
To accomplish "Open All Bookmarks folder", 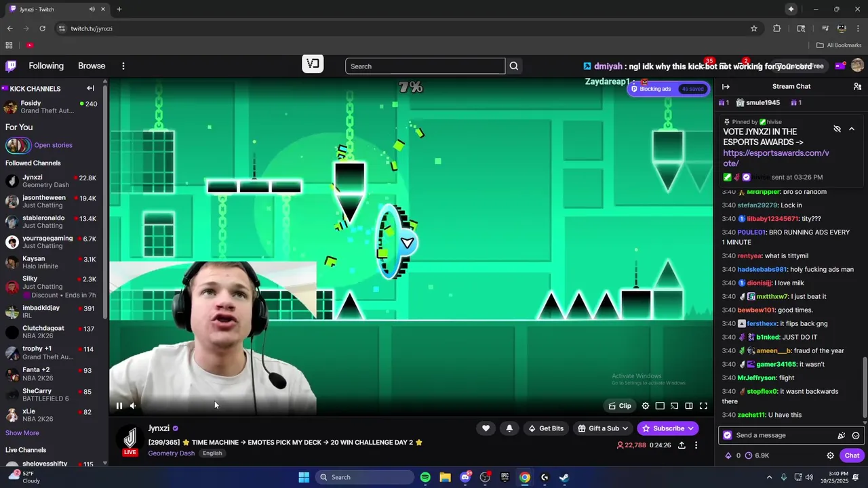I will (839, 45).
